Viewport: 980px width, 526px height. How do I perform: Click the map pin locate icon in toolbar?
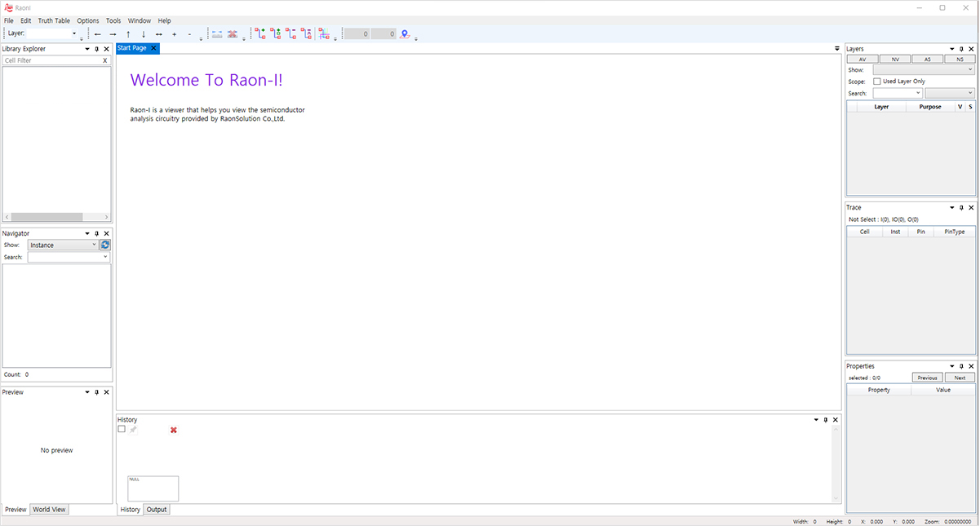click(405, 34)
